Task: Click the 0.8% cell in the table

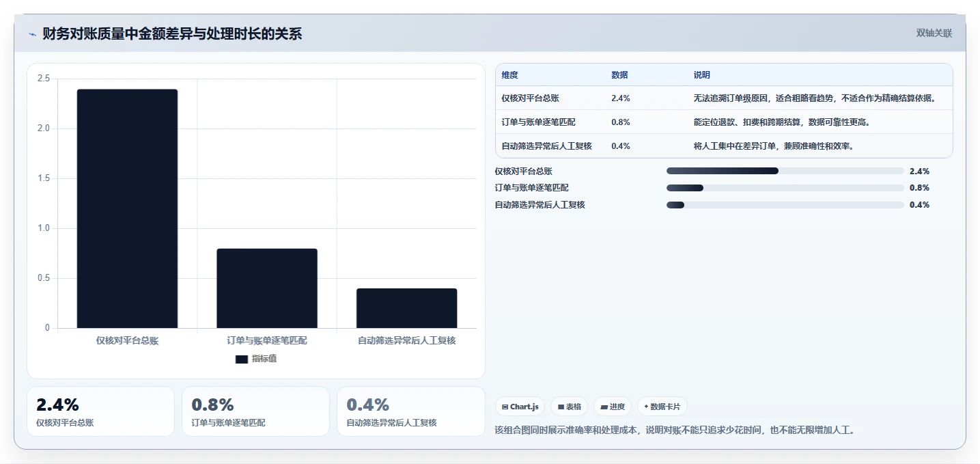Action: pos(621,122)
